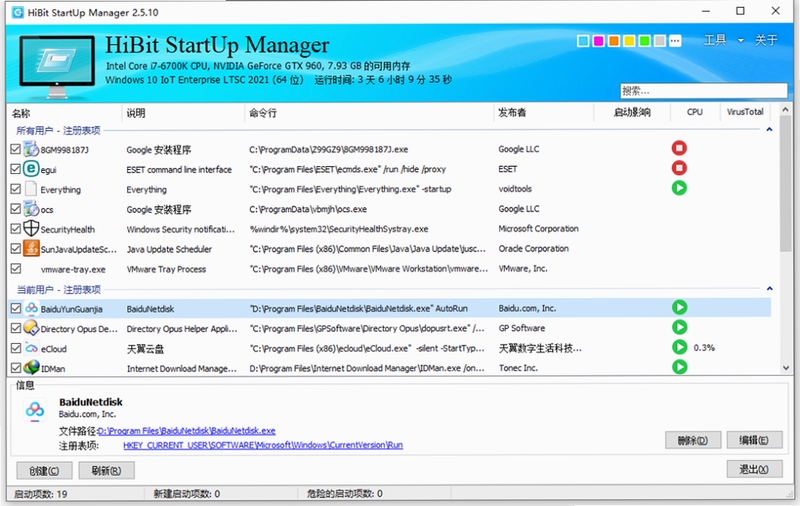Collapse the 所有用户 - 注册表项 group

coord(769,130)
